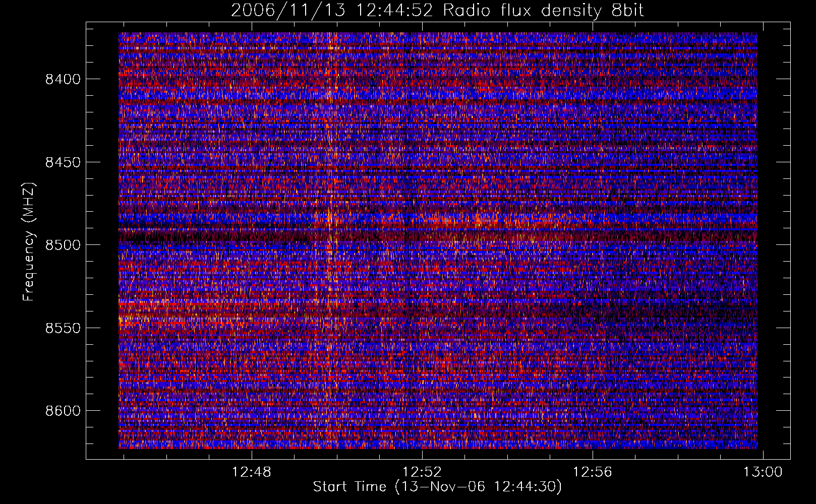
Task: Click the 'Start Time (13-Nov-06 12:44:30)' axis title
Action: click(437, 487)
